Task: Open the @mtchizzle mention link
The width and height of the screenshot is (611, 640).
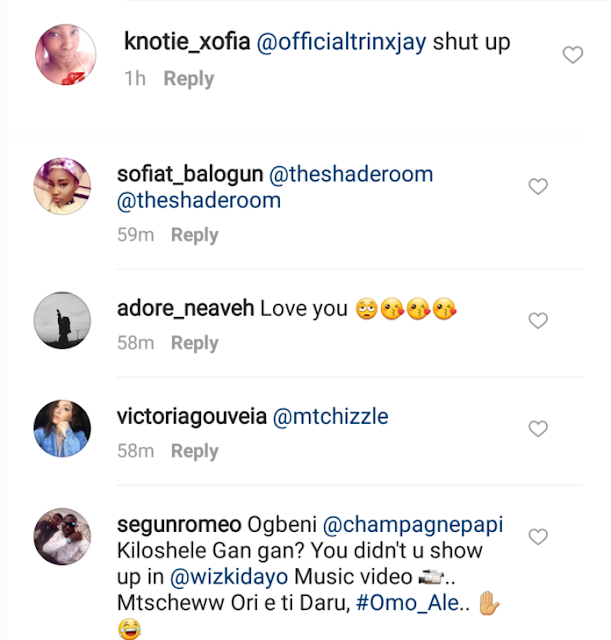Action: 336,417
